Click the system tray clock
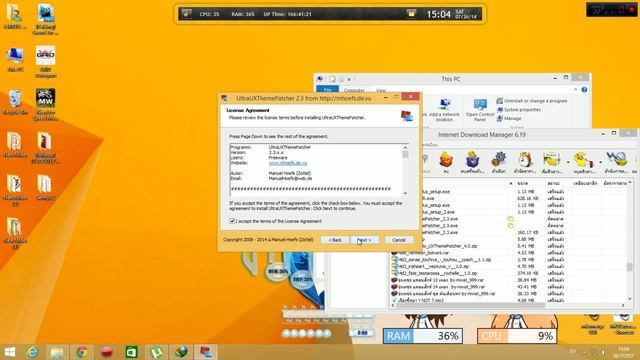This screenshot has height=360, width=640. pos(623,352)
